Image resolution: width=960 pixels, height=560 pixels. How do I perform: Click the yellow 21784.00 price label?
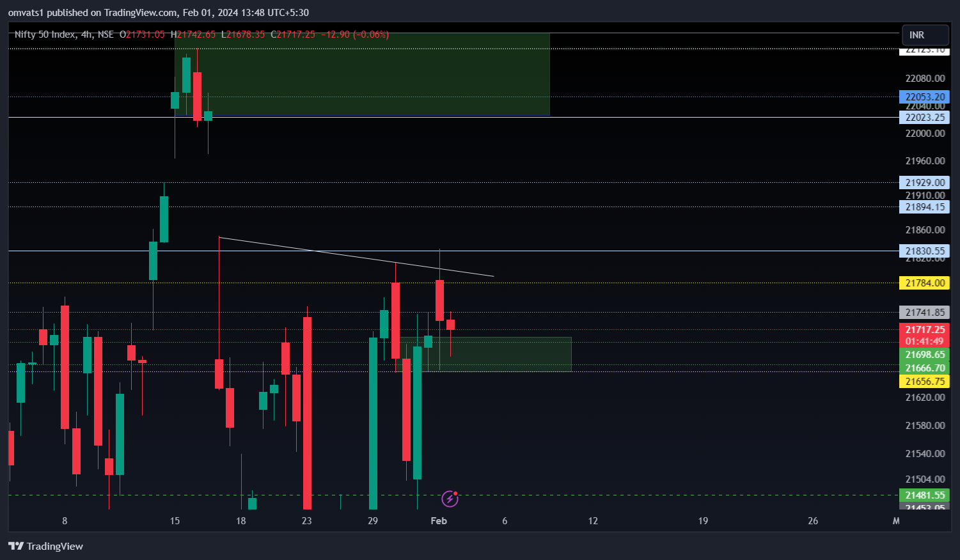(x=924, y=283)
